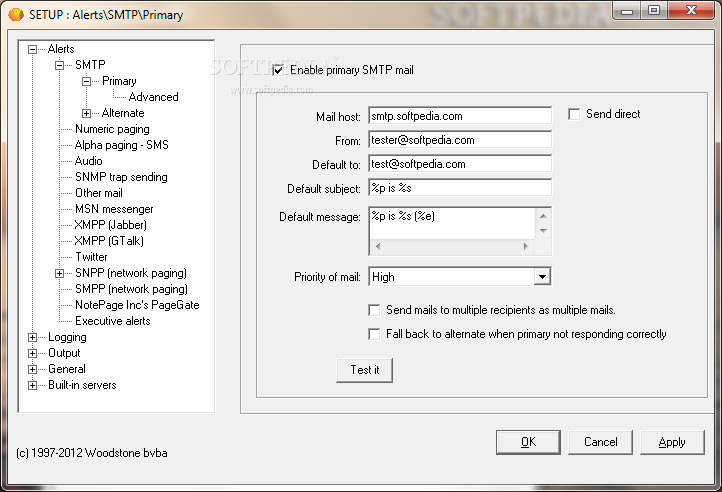
Task: Open Other mail settings
Action: 99,193
